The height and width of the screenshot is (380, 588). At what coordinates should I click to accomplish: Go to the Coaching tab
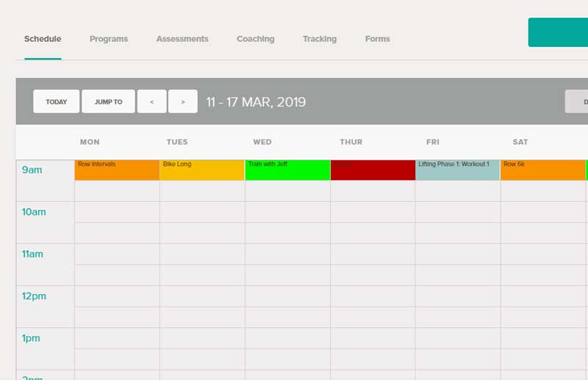pyautogui.click(x=256, y=39)
